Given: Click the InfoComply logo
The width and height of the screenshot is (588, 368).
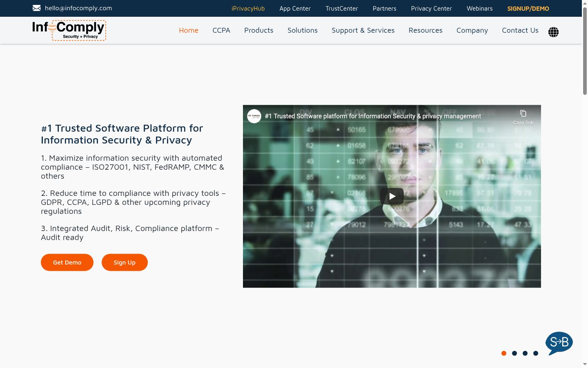Looking at the screenshot, I should tap(69, 30).
